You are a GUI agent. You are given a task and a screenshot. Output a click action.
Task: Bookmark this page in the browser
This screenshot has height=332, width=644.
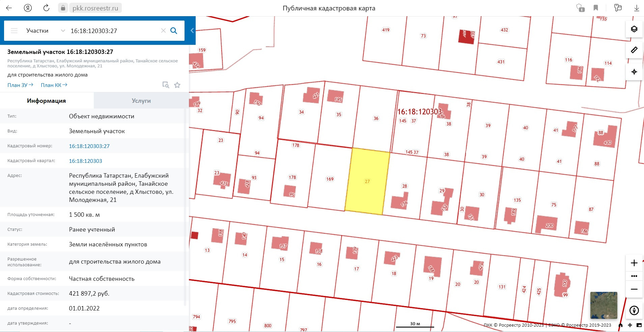[596, 8]
